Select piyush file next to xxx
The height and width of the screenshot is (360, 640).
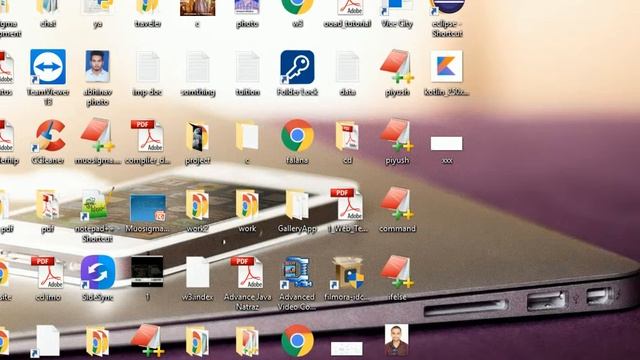point(397,135)
